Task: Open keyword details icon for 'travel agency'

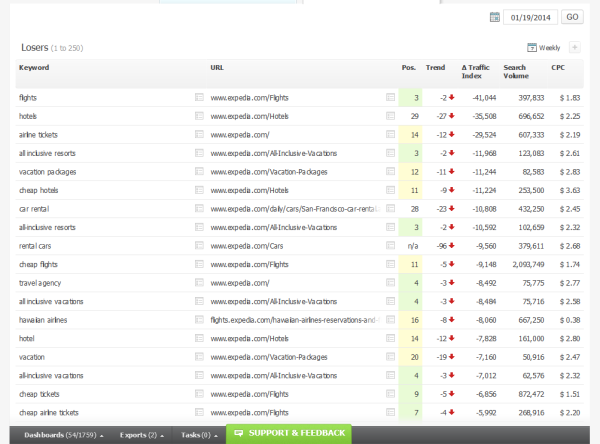Action: coord(199,282)
